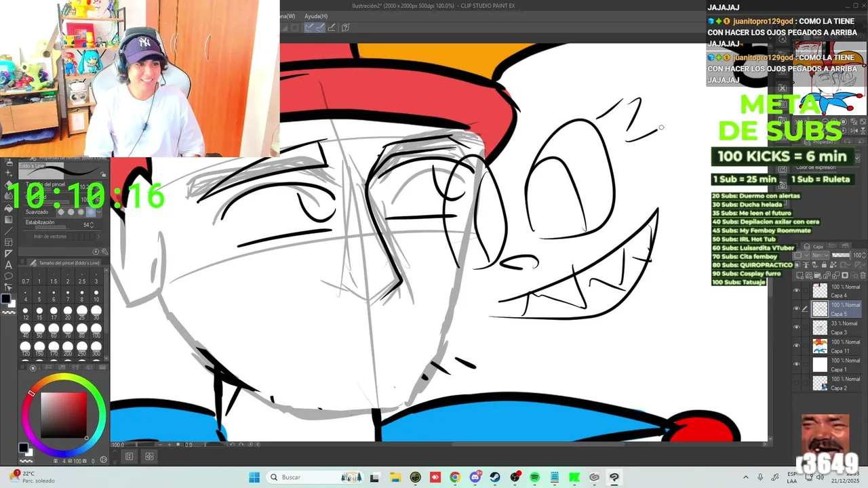Toggle lock box on Capa 1
The width and height of the screenshot is (868, 488).
[806, 364]
